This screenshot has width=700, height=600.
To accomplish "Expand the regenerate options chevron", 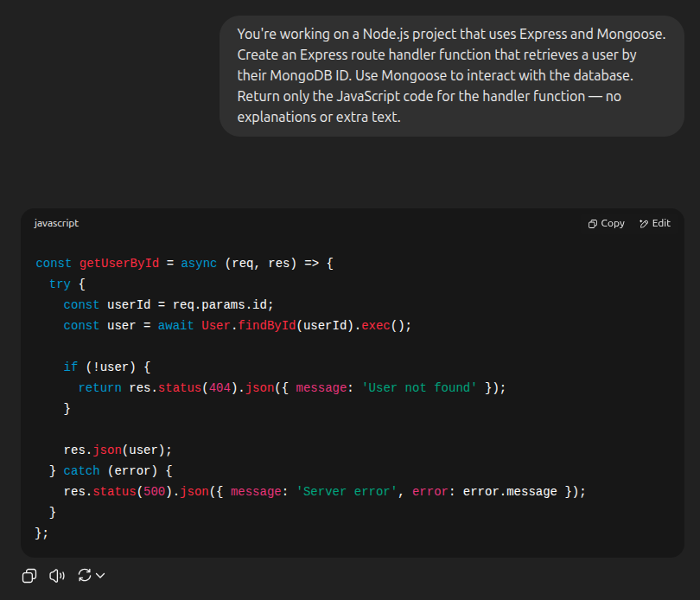I will click(100, 576).
